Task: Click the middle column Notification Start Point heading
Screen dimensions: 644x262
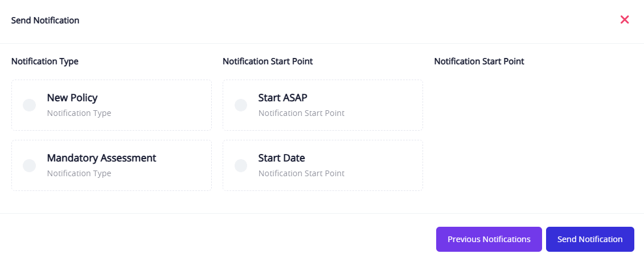Action: (268, 61)
